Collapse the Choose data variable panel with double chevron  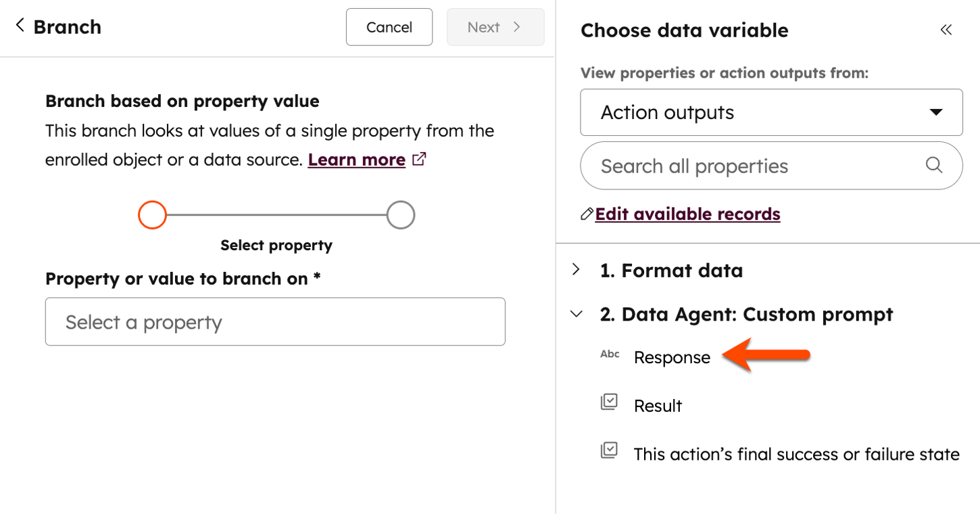946,30
